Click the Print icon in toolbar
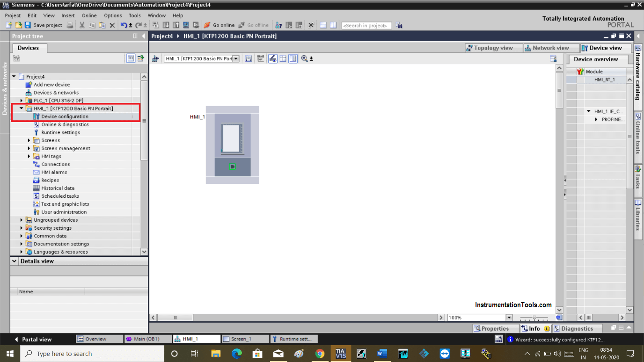644x362 pixels. [x=70, y=25]
